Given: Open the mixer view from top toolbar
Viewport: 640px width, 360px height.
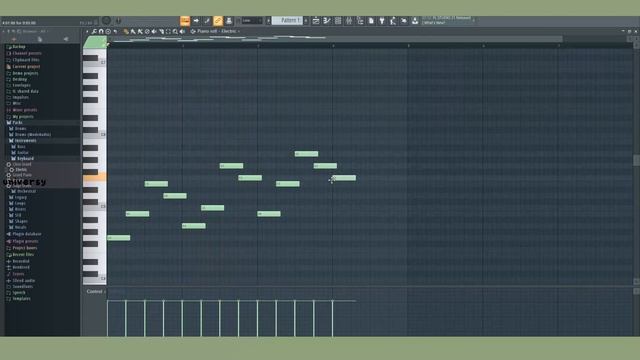Looking at the screenshot, I should [349, 20].
